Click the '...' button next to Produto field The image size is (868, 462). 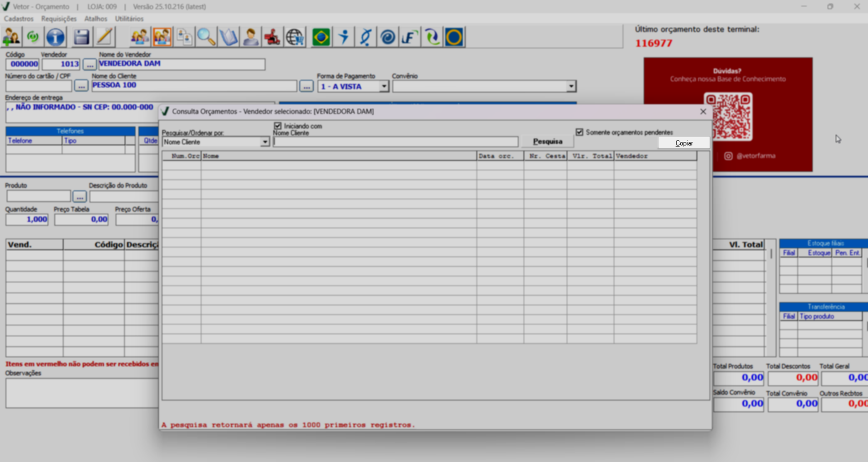(79, 197)
